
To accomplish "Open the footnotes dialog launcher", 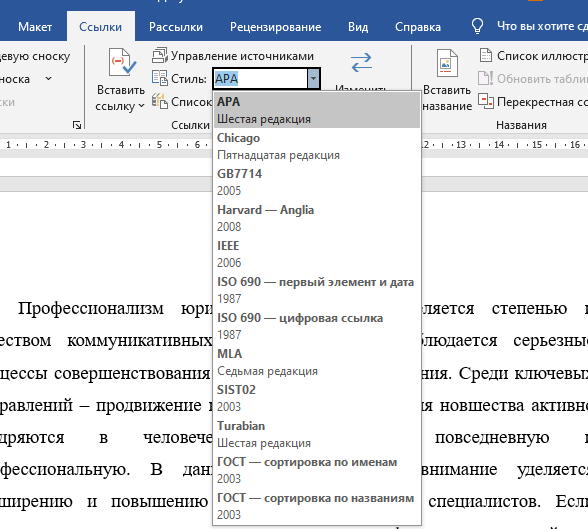I will (x=77, y=125).
